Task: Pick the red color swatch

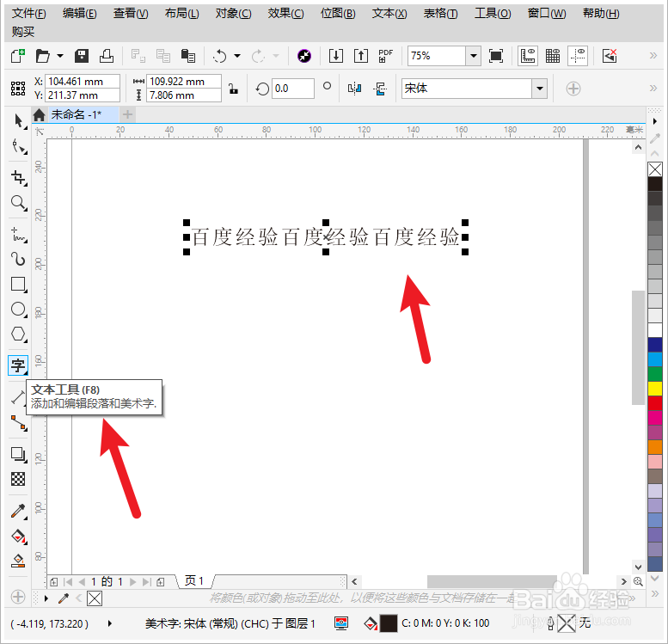Action: 655,402
